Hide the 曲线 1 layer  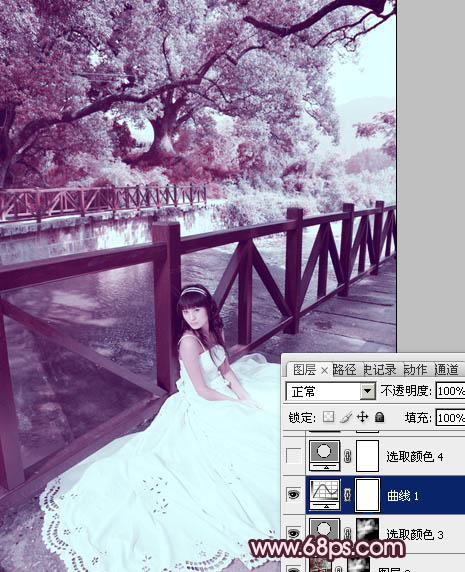pyautogui.click(x=294, y=495)
